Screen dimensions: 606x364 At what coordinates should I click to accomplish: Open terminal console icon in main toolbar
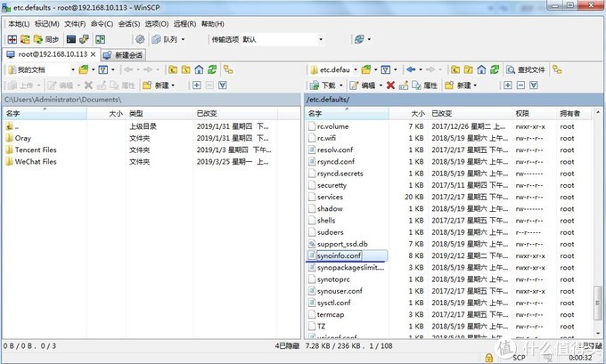70,39
